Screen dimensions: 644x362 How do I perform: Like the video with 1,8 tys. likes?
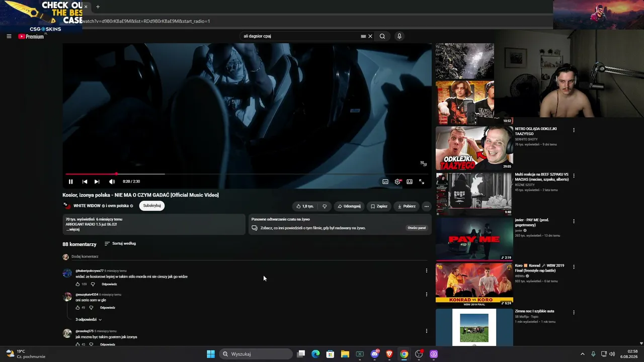pos(305,206)
